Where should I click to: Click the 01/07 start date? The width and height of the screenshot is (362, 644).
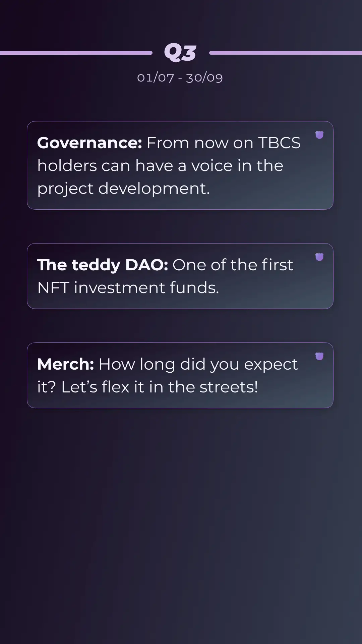[x=156, y=77]
